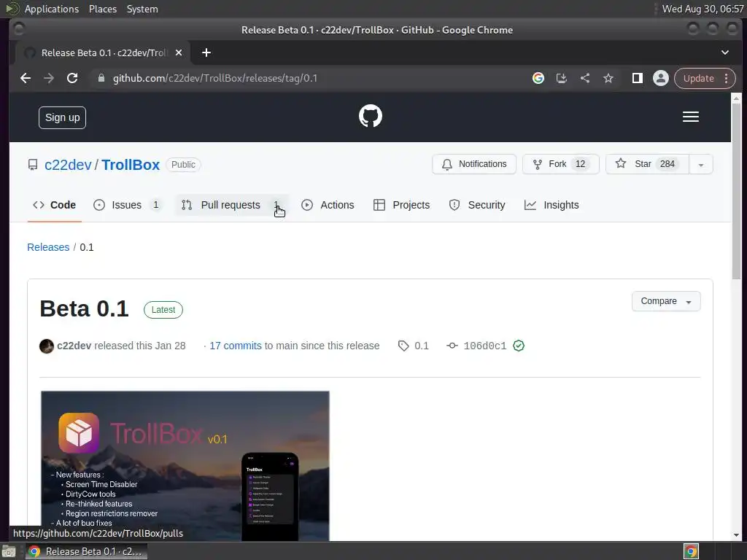
Task: Click the Chrome icon in system tray
Action: (691, 551)
